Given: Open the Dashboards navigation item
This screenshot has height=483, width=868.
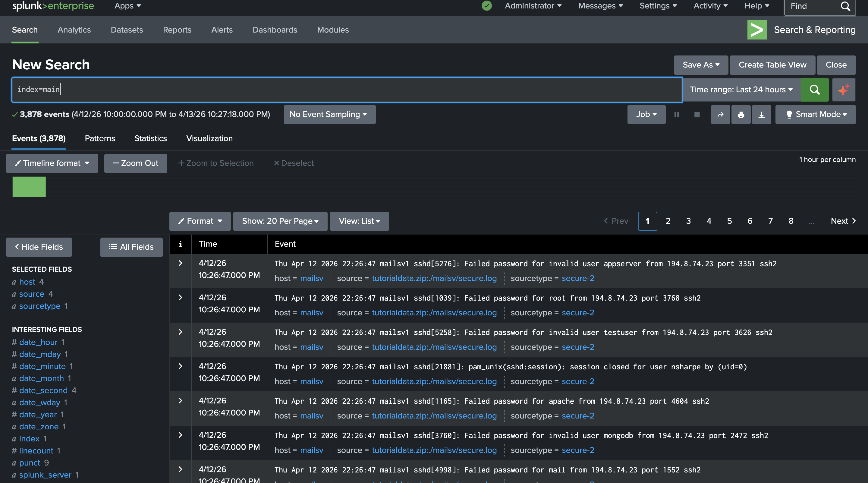Looking at the screenshot, I should [275, 30].
